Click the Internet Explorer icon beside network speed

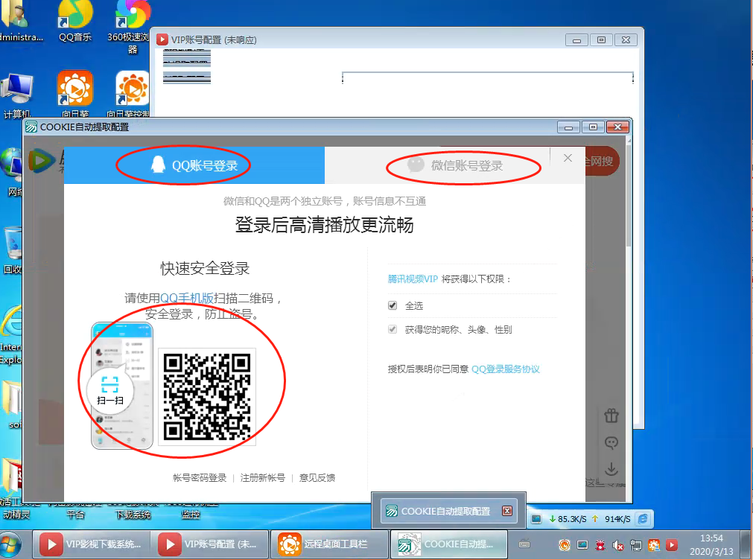click(x=643, y=518)
